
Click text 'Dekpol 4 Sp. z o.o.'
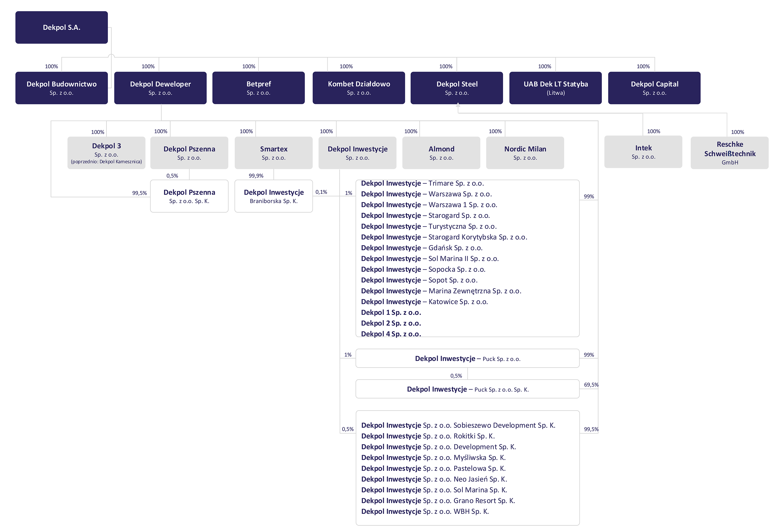391,334
